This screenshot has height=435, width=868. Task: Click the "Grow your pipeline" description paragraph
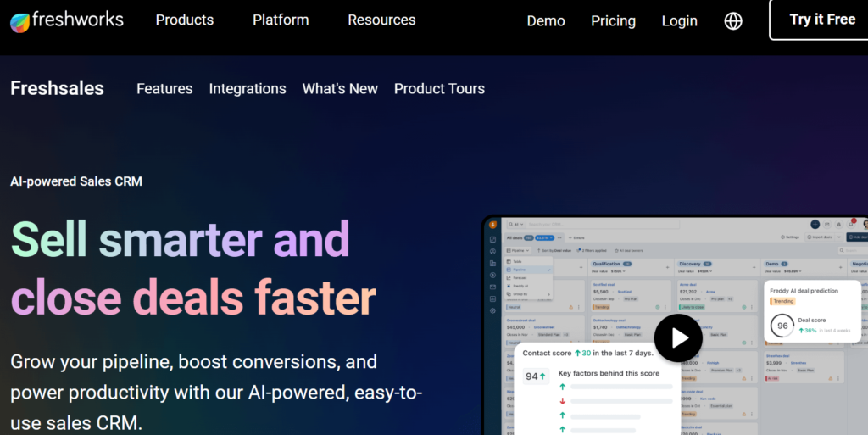coord(216,393)
